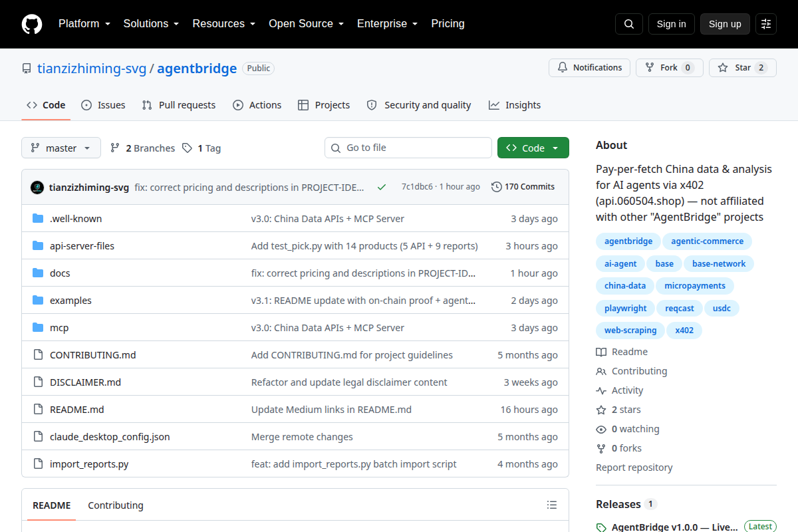798x532 pixels.
Task: Click the Sign up button
Action: coord(725,24)
